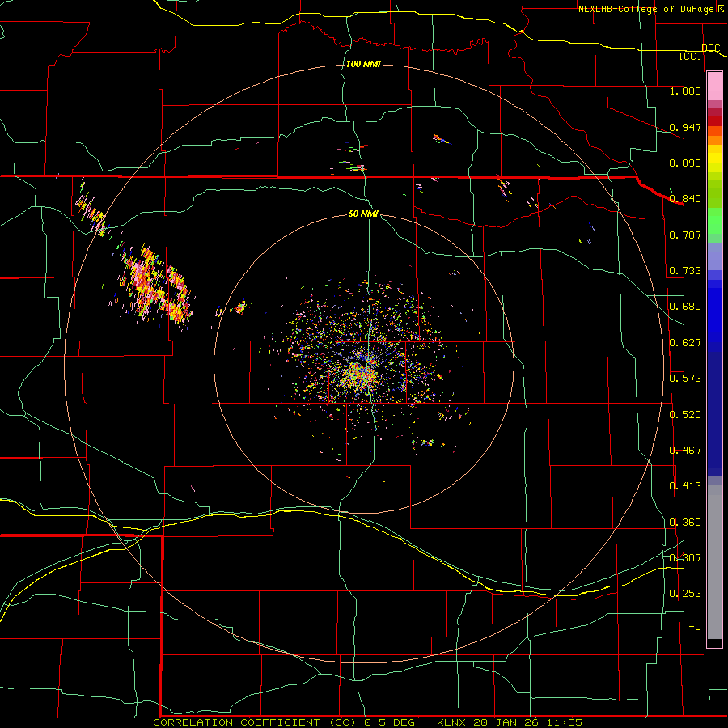728x728 pixels.
Task: Click the Correlation Coefficient KLNX caption at the bottom
Action: tap(367, 722)
